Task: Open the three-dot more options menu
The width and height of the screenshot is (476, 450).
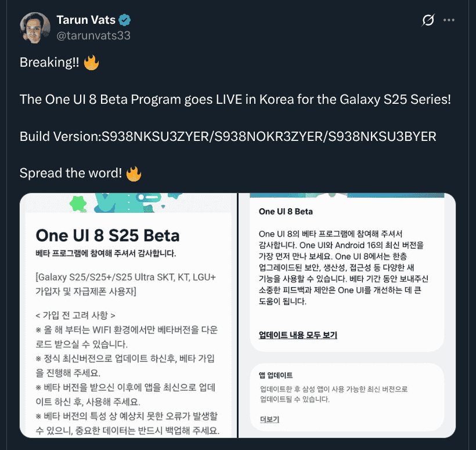Action: click(x=449, y=20)
